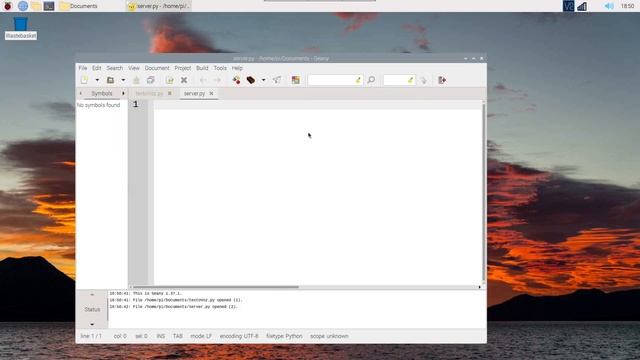
Task: Launch the terminal from taskbar
Action: tap(49, 6)
